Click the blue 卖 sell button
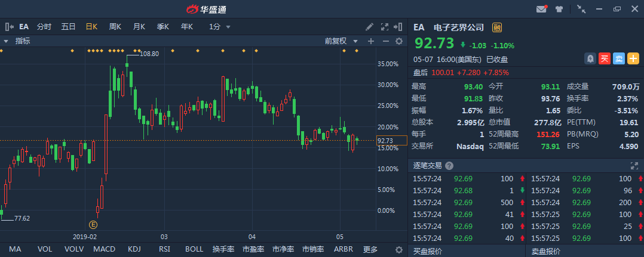Viewport: 644px width, 257px height. tap(619, 59)
